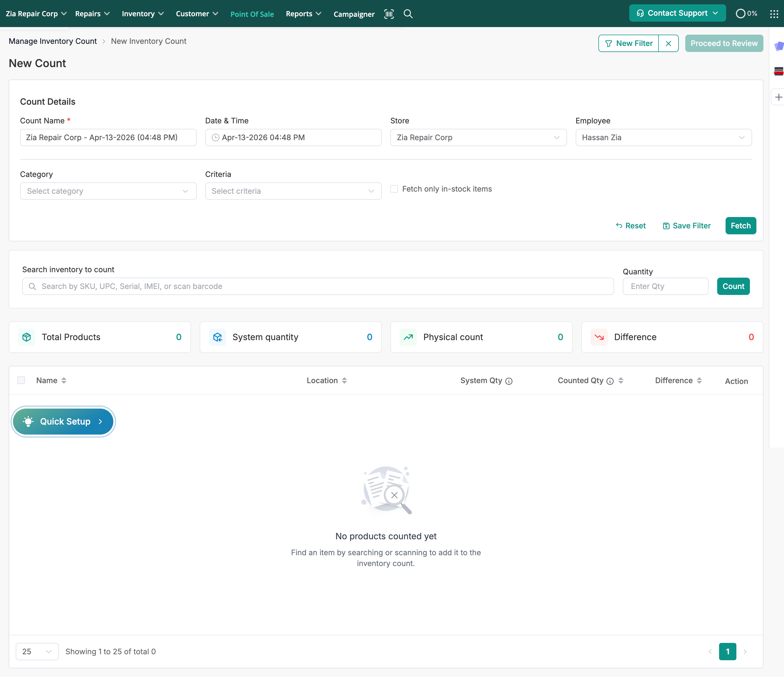Click the barcode scanner icon in navbar
Viewport: 784px width, 677px height.
coord(388,14)
